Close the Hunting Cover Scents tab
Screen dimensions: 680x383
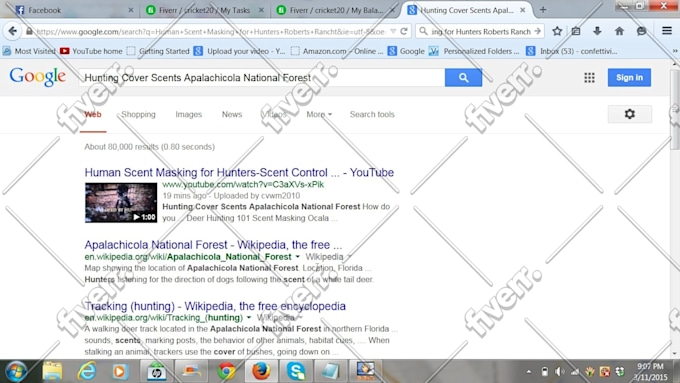coord(523,10)
